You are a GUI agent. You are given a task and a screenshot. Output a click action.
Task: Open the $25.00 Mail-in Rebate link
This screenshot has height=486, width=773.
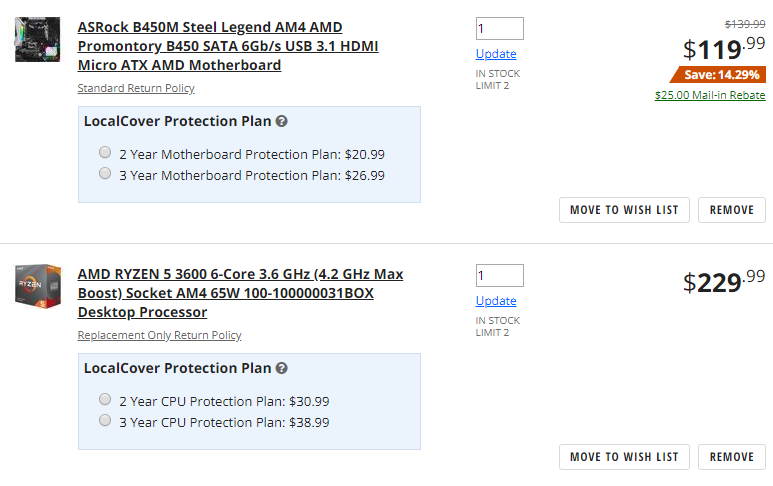(710, 95)
